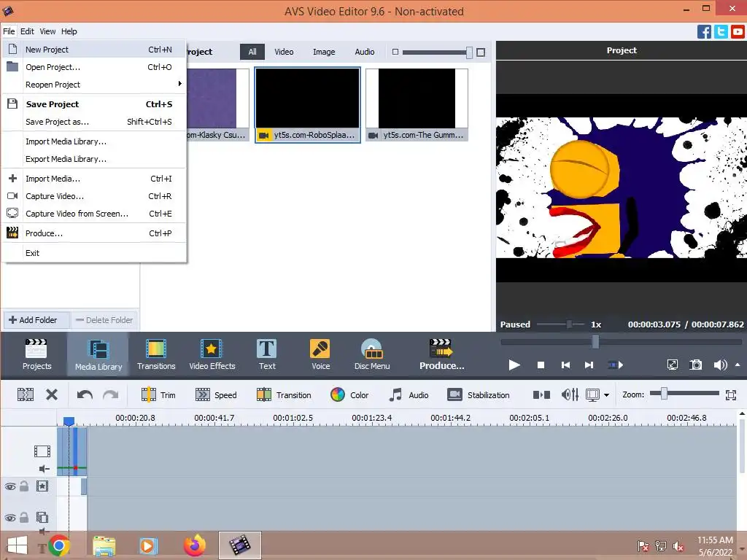The height and width of the screenshot is (560, 747).
Task: Take a snapshot with camera icon
Action: click(x=695, y=365)
